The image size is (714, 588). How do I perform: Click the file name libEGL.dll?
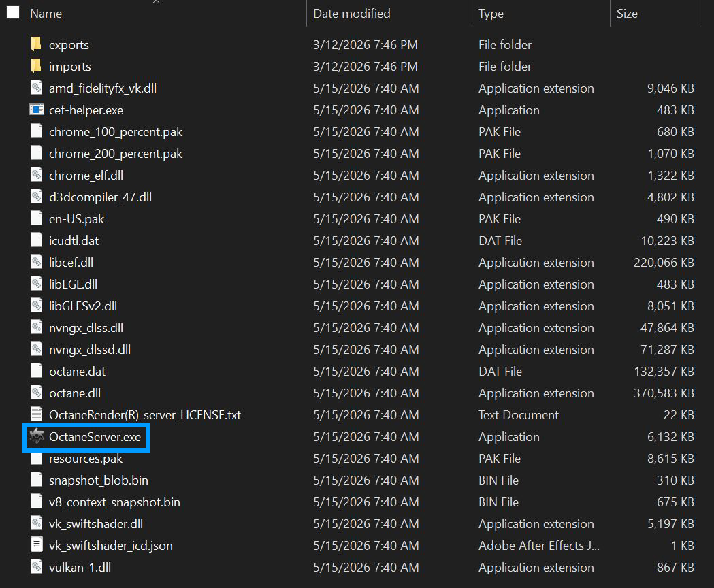[73, 284]
